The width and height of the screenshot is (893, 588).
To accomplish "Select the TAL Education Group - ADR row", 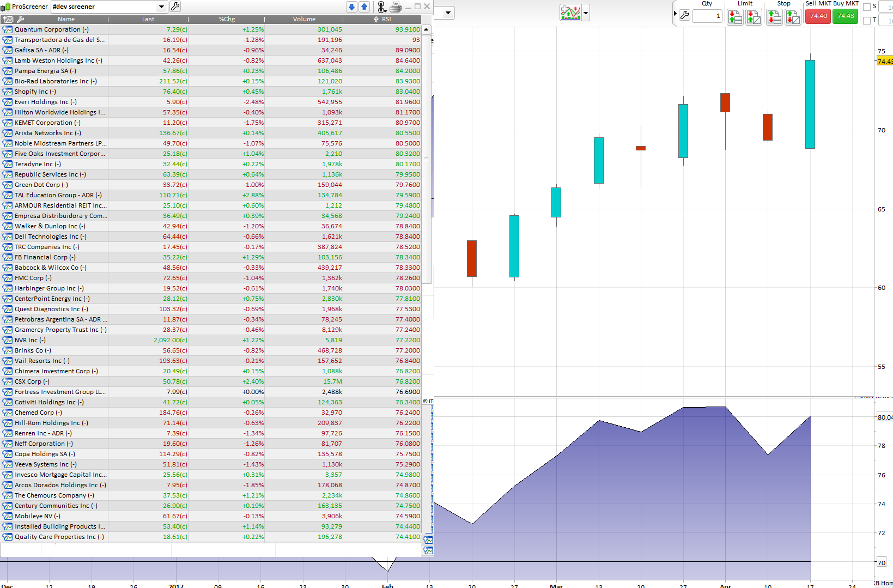I will [x=211, y=195].
